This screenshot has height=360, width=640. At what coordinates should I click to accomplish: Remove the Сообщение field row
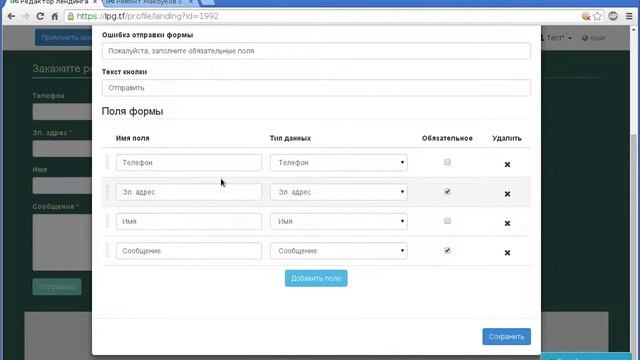coord(507,253)
